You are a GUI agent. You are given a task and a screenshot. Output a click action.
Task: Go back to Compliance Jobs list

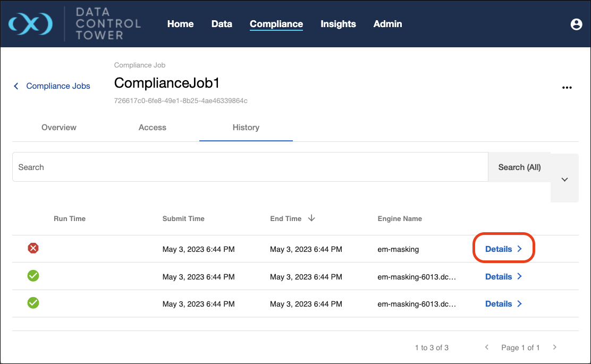point(52,86)
